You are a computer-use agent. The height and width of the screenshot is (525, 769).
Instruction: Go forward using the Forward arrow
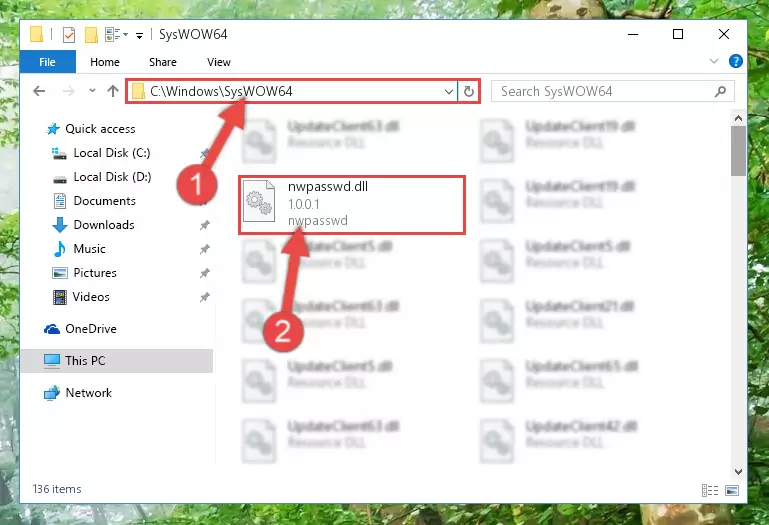[69, 91]
